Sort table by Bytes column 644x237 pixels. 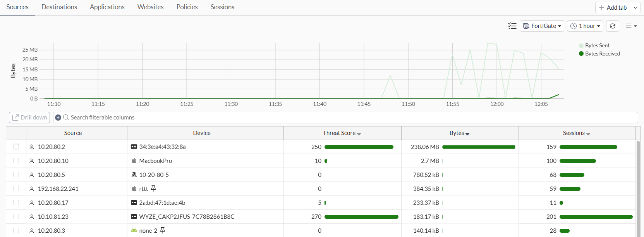[x=460, y=133]
